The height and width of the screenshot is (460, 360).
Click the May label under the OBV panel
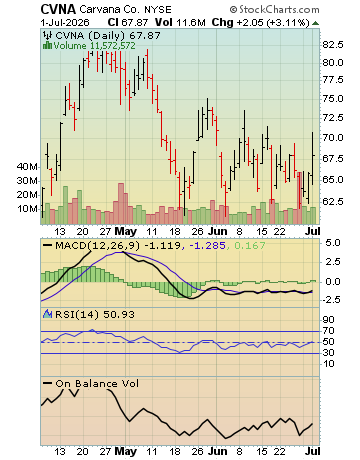click(126, 452)
